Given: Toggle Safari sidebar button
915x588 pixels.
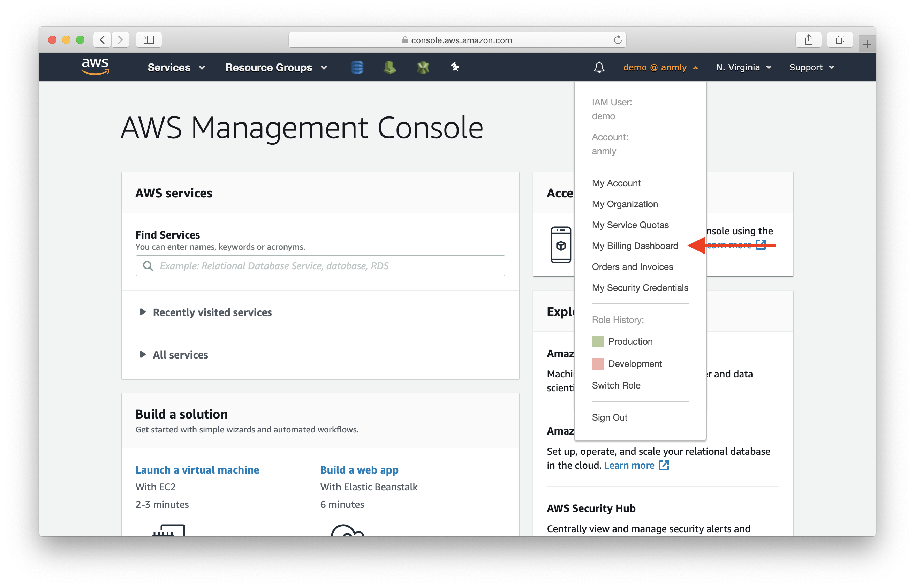Looking at the screenshot, I should [149, 40].
